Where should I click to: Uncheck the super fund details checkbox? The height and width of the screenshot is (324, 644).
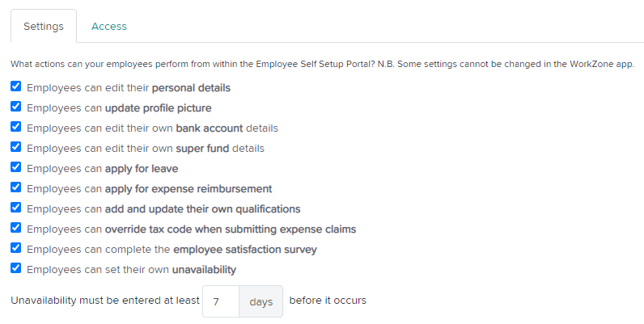coord(16,147)
